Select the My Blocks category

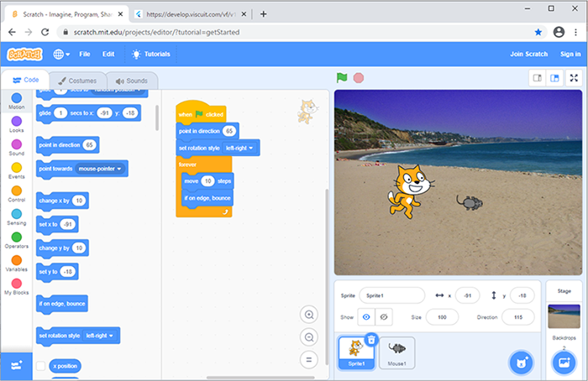[17, 287]
